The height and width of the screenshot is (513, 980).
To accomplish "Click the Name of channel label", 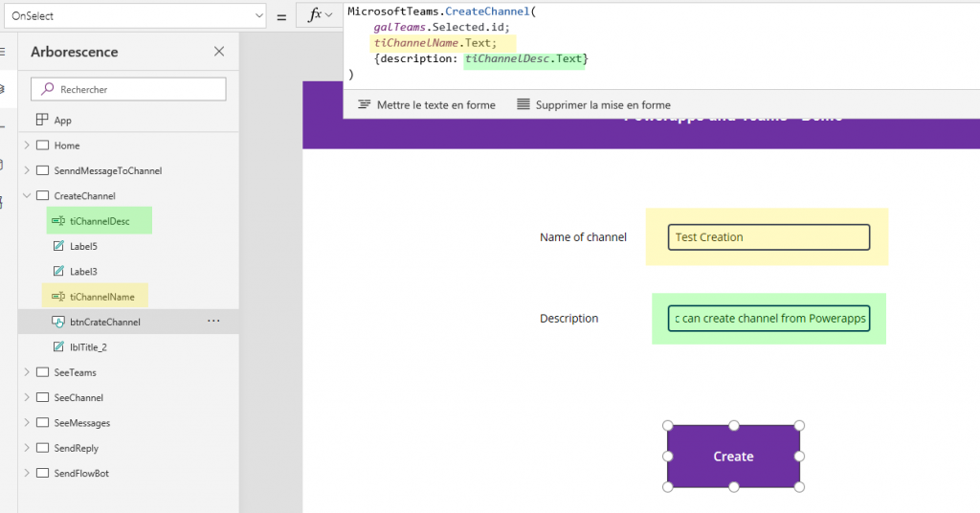I will [x=583, y=236].
